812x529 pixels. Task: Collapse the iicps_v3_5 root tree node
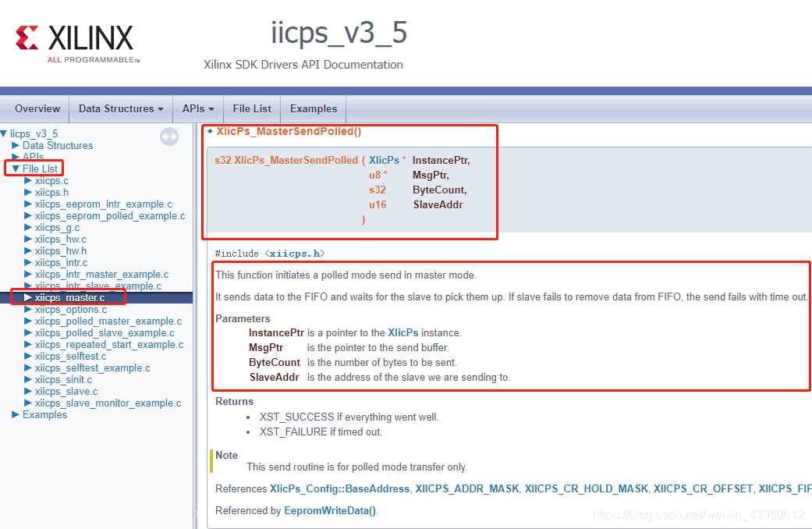click(4, 133)
